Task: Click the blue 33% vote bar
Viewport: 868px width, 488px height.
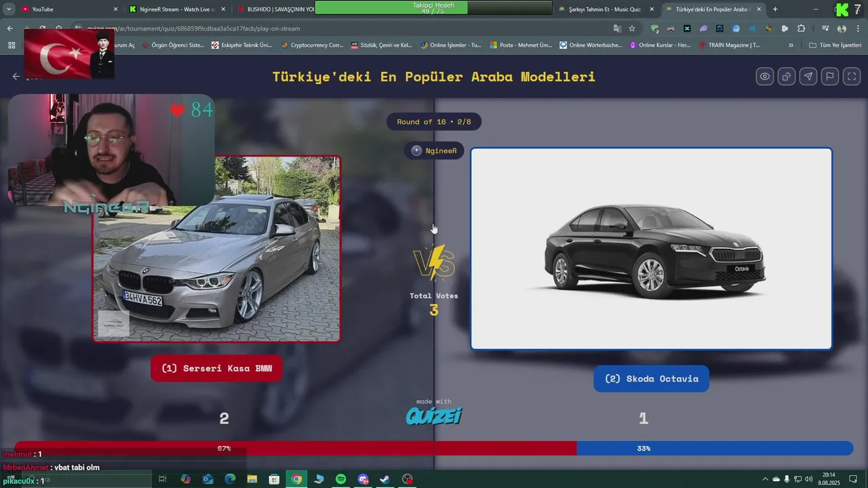Action: coord(715,448)
